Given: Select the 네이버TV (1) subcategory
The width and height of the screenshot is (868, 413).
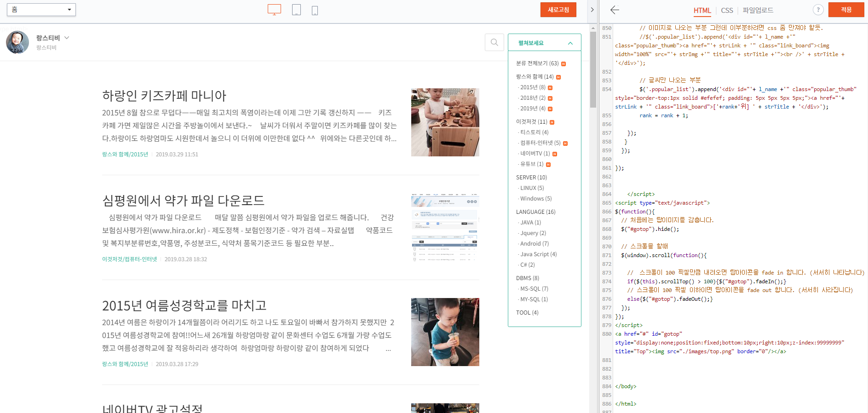Looking at the screenshot, I should point(535,154).
